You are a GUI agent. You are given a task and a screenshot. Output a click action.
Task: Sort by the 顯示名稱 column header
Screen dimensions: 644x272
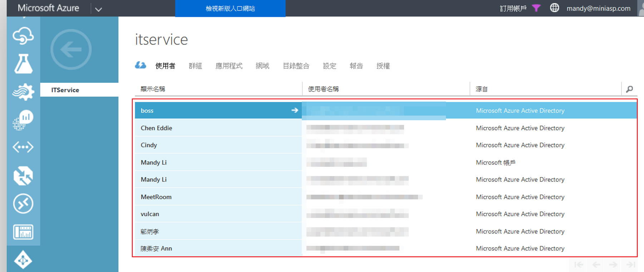153,89
